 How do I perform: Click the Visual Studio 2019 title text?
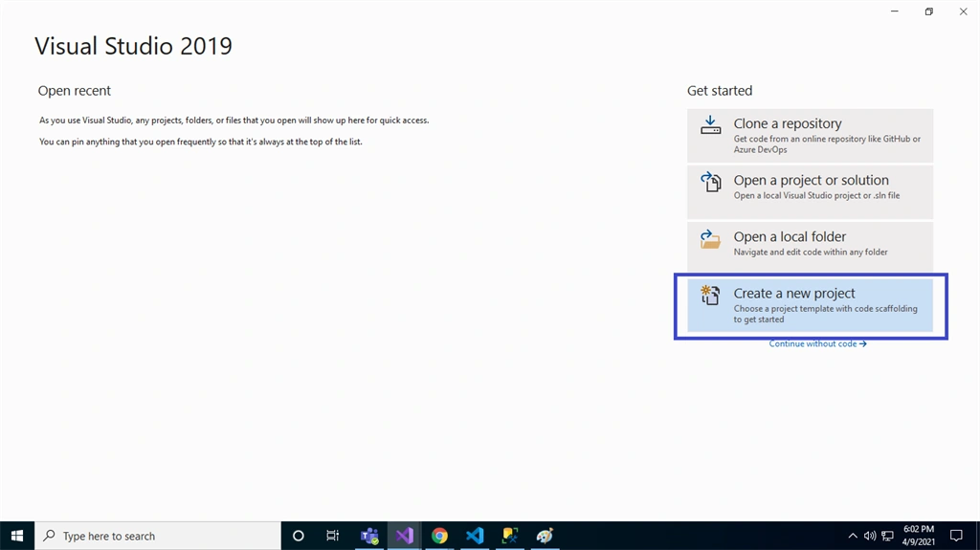click(133, 46)
